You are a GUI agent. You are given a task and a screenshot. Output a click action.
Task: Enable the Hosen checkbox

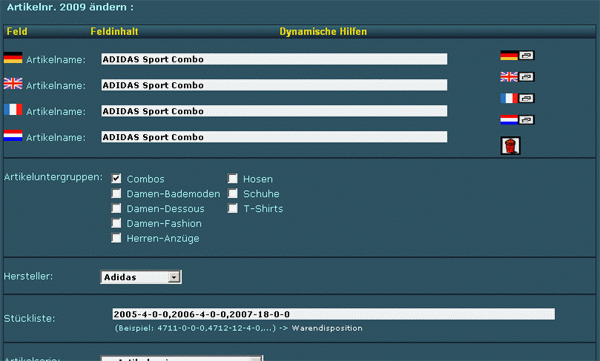(x=233, y=178)
